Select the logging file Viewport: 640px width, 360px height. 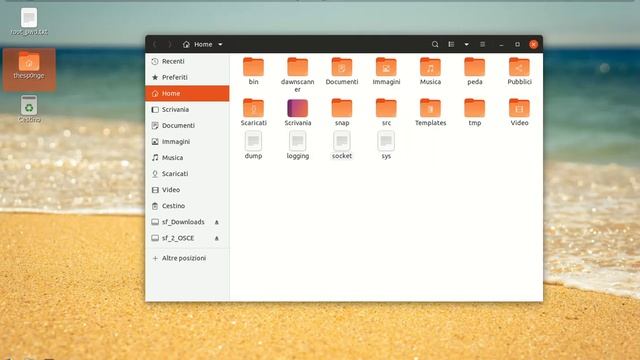(x=298, y=141)
